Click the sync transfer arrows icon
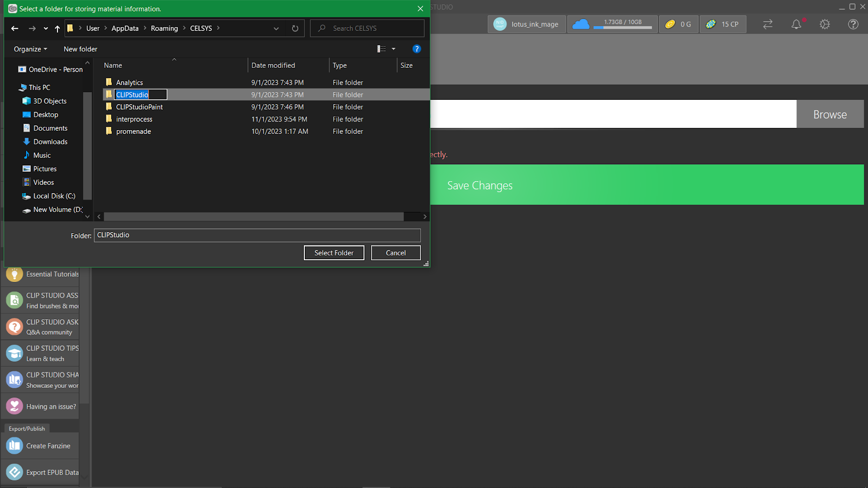The height and width of the screenshot is (488, 868). coord(768,24)
